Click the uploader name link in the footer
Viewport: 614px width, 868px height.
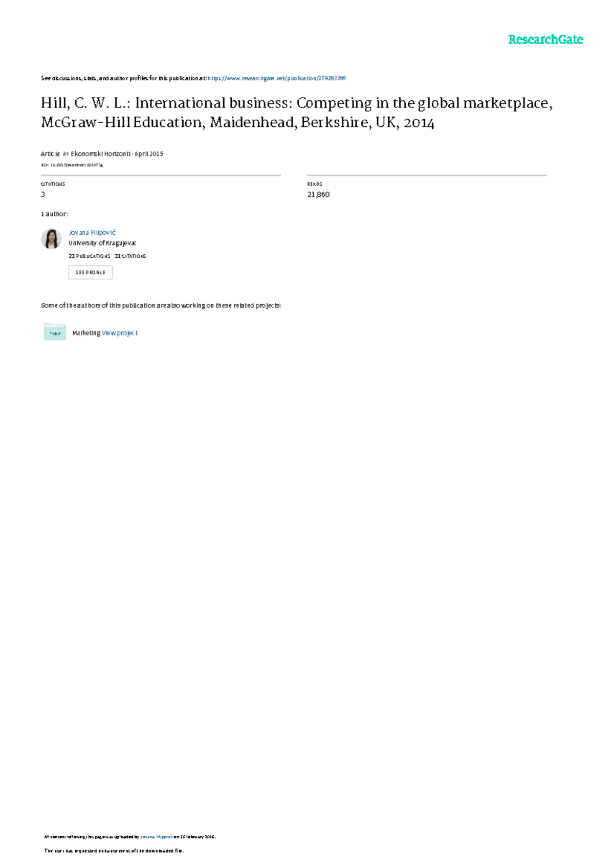[x=156, y=837]
